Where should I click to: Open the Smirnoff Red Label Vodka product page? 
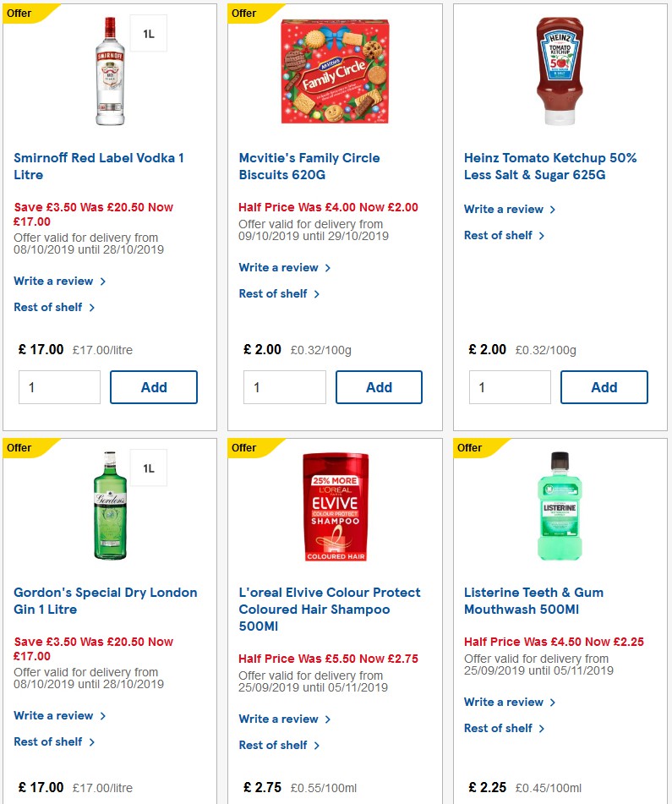coord(98,166)
